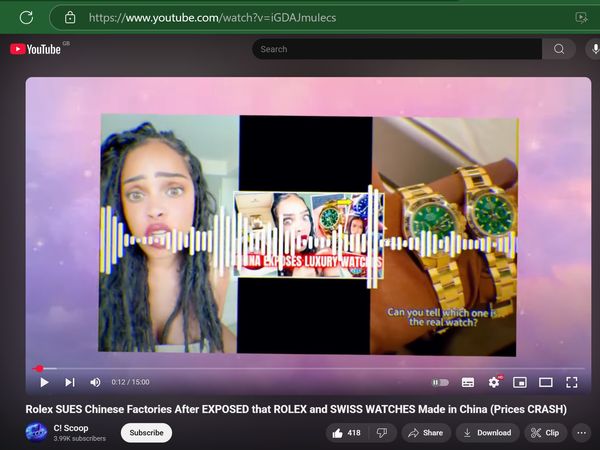Subscribe to the C! Scoop channel
The width and height of the screenshot is (600, 450).
[147, 433]
